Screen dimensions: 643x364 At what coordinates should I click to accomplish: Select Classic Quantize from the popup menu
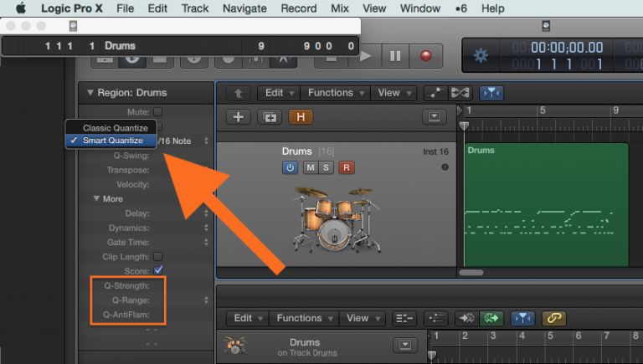[x=115, y=128]
